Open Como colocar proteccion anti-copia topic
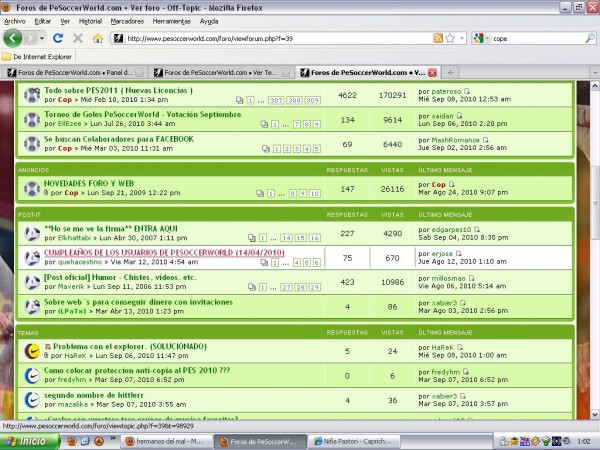Screen dimensions: 600x450 click(x=137, y=370)
